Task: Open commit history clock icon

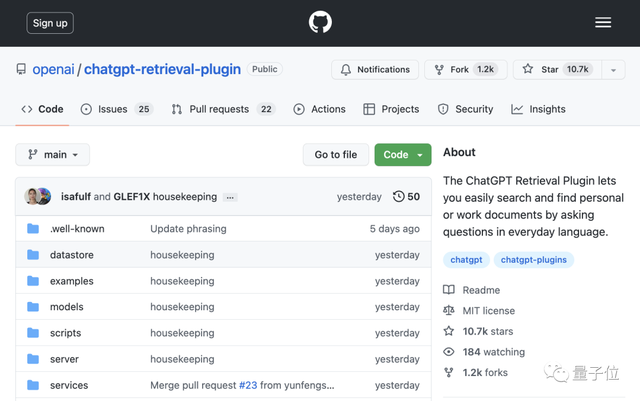Action: coord(399,197)
